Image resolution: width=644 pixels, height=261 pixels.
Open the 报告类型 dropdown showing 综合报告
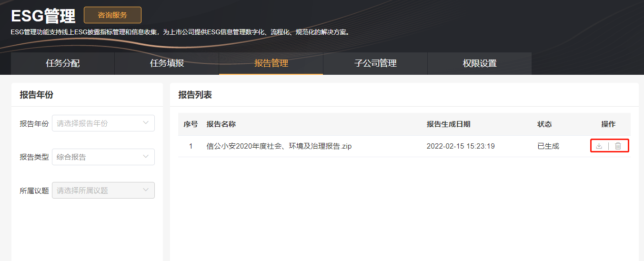coord(103,157)
